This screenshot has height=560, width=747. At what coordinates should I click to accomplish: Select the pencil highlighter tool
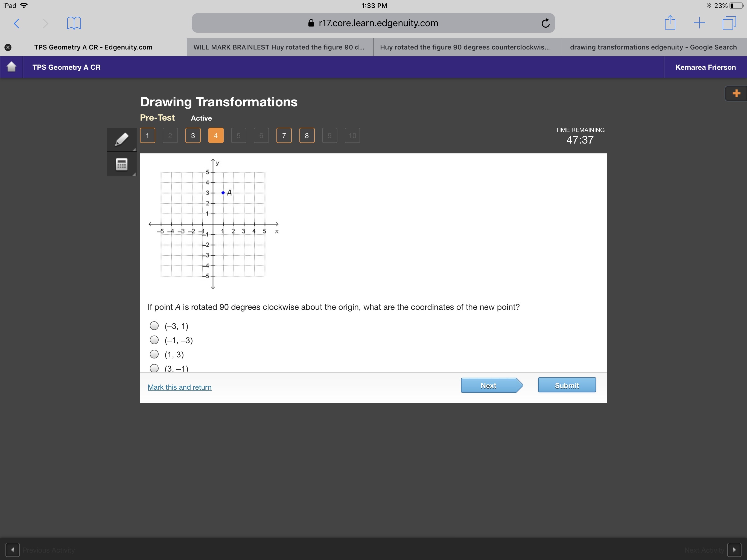pos(122,139)
